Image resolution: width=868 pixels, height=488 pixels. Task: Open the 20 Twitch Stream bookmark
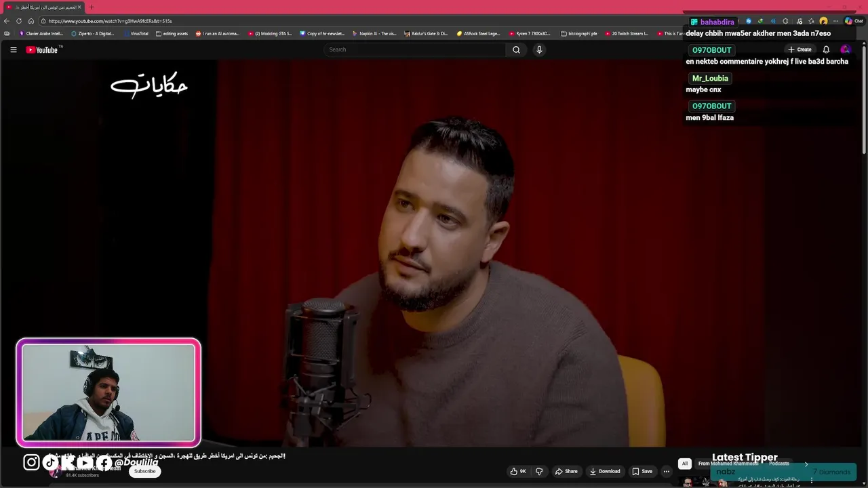627,33
